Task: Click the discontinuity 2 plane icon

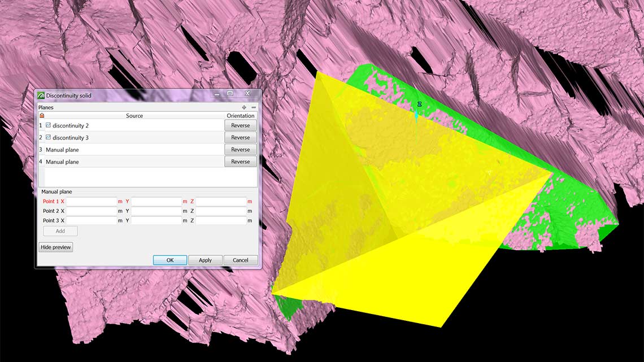Action: pos(48,125)
